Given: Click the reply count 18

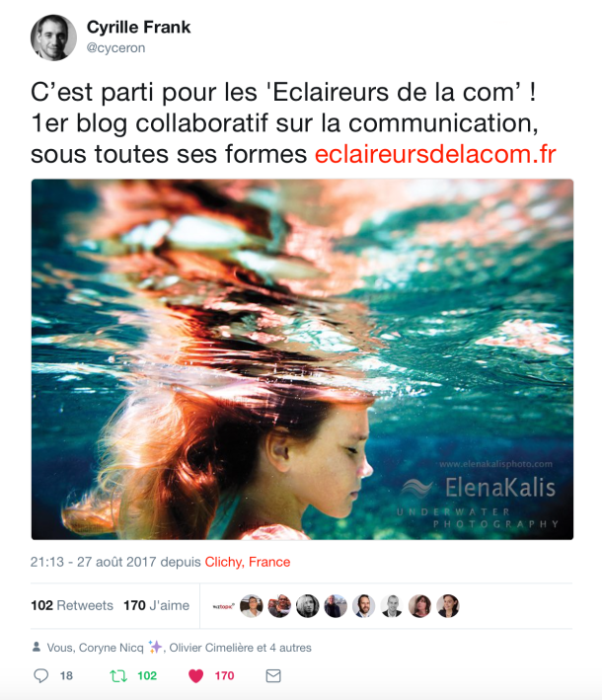Looking at the screenshot, I should click(x=66, y=676).
